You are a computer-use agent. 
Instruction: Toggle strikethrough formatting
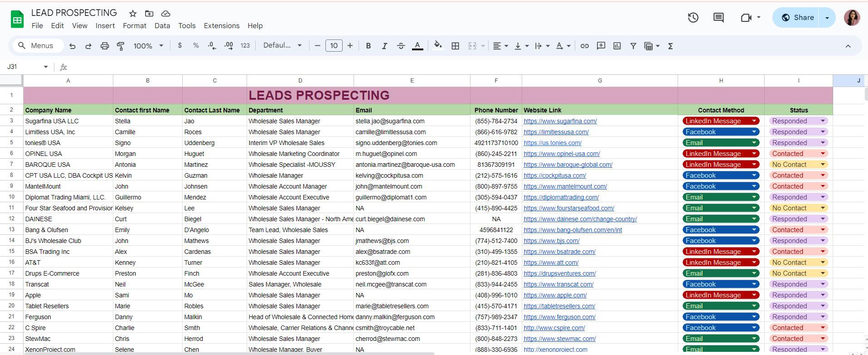[x=401, y=46]
